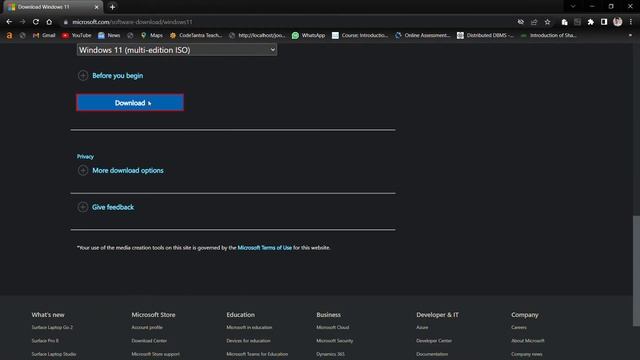Open Surface Pro 8 footer link
This screenshot has width=640, height=360.
[45, 341]
